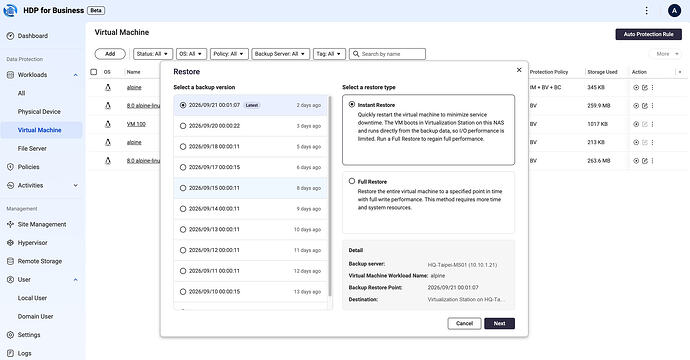Viewport: 690px width, 360px height.
Task: Open the More dropdown
Action: [x=666, y=54]
